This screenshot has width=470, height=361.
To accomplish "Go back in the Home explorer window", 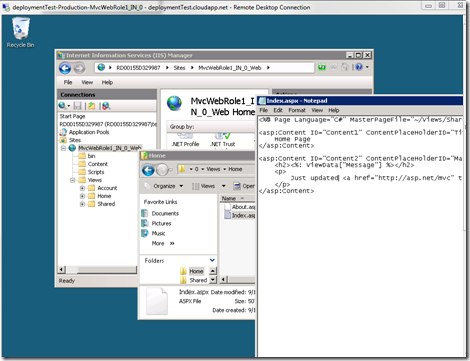I will [x=148, y=170].
